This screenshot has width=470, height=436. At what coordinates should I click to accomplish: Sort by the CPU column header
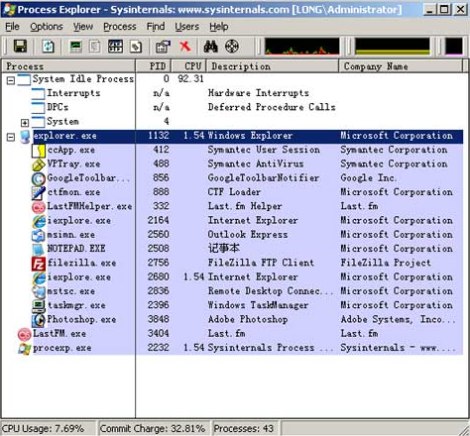click(x=189, y=66)
